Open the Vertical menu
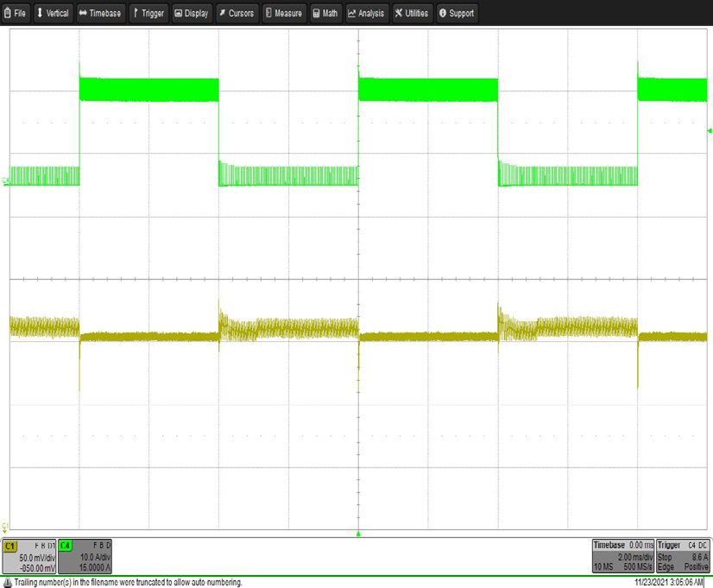The image size is (713, 588). (53, 13)
